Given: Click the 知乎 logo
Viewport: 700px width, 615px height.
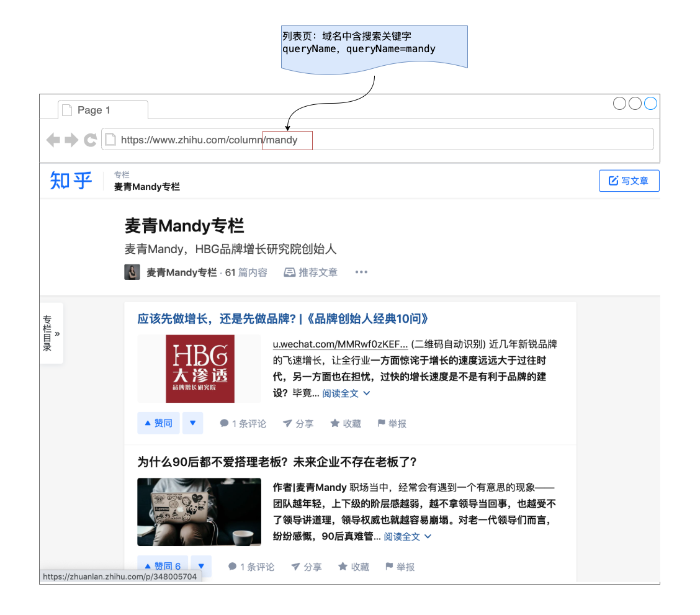Looking at the screenshot, I should coord(71,181).
